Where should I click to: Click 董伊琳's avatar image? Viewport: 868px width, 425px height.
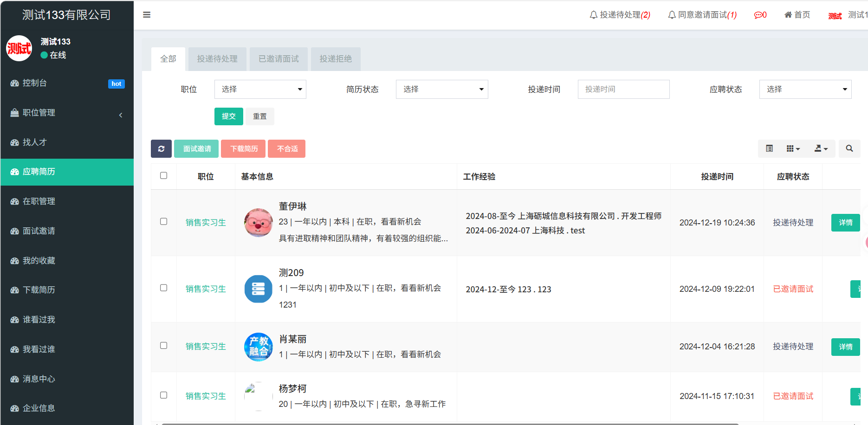click(258, 223)
